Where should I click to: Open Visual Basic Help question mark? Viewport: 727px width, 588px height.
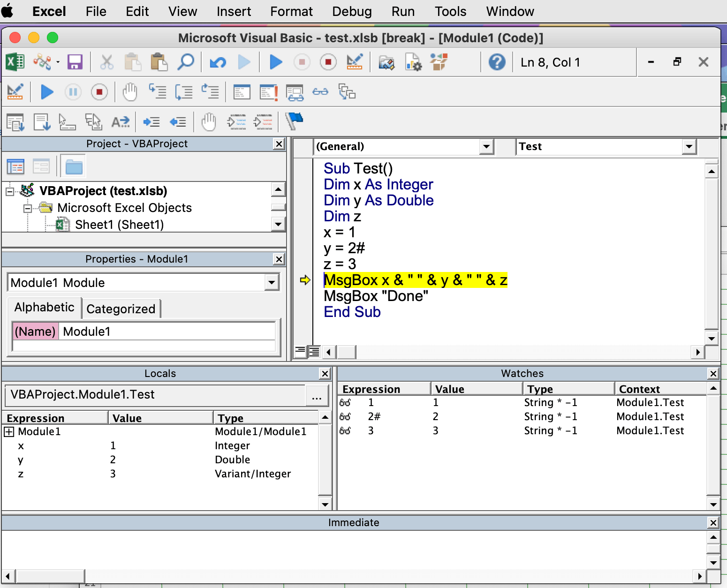click(497, 62)
